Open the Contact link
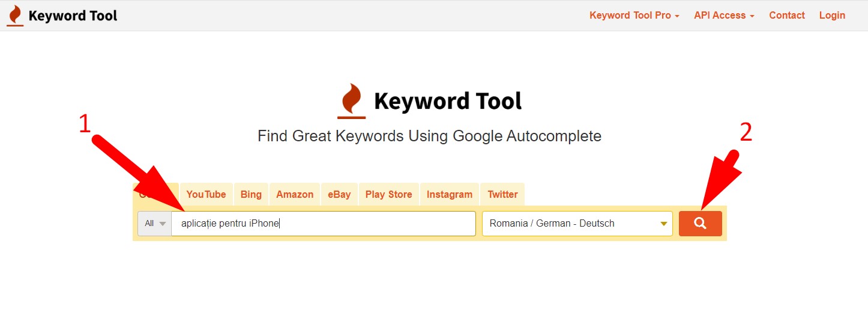The image size is (868, 309). tap(786, 16)
